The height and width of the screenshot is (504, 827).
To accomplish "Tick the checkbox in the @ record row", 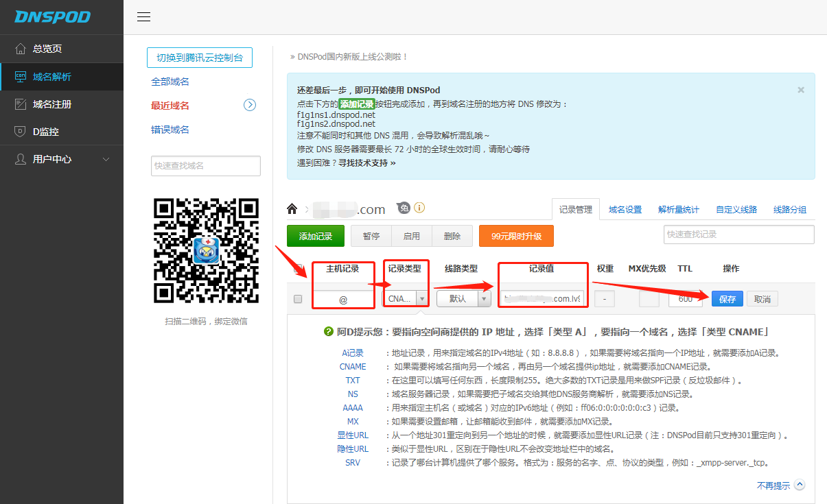I will tap(298, 299).
